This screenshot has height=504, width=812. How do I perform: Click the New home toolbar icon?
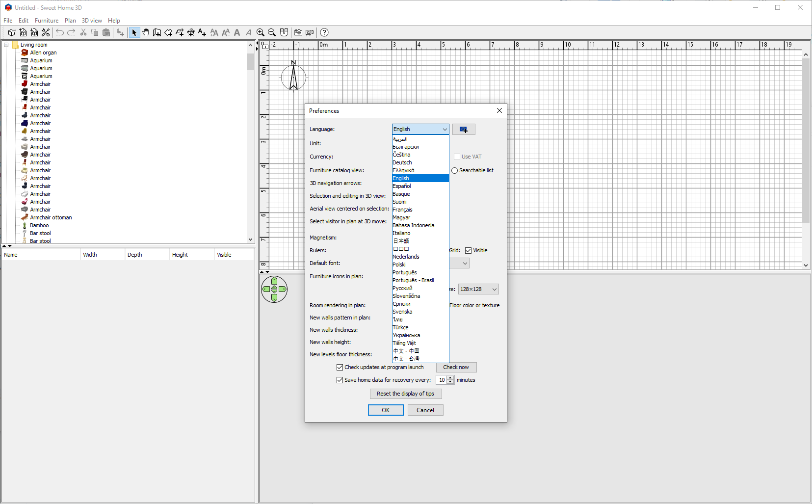point(12,32)
